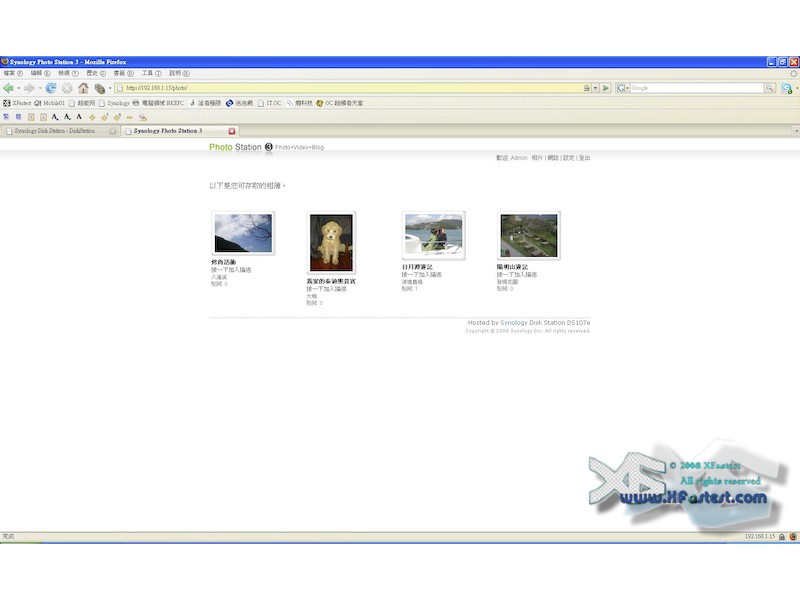Open the 工具 (Tools) menu
800x600 pixels.
[152, 73]
